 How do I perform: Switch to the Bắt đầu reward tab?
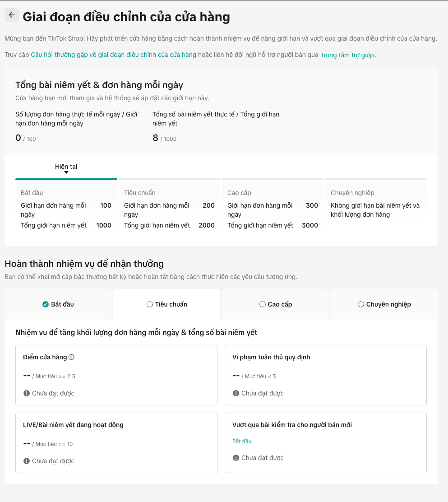click(x=58, y=304)
